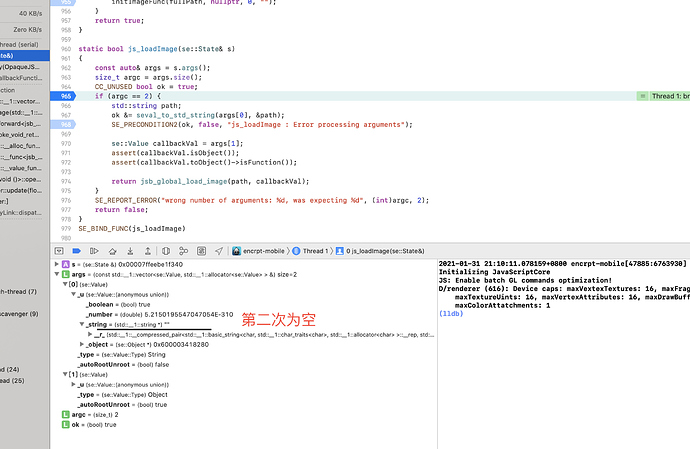The image size is (690, 449).
Task: Select the _number (double) variable row
Action: pyautogui.click(x=159, y=314)
